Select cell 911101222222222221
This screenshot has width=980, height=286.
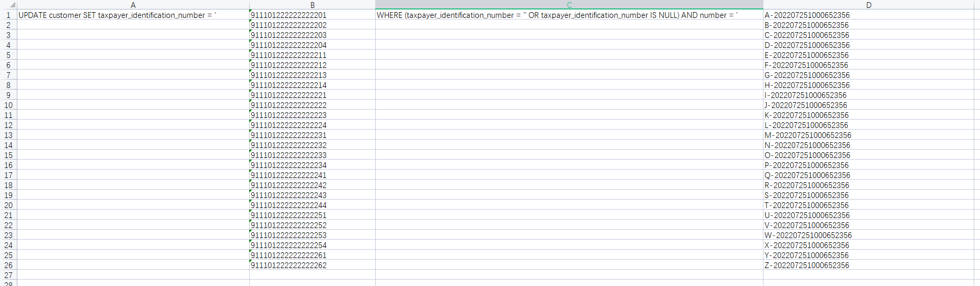pyautogui.click(x=312, y=95)
